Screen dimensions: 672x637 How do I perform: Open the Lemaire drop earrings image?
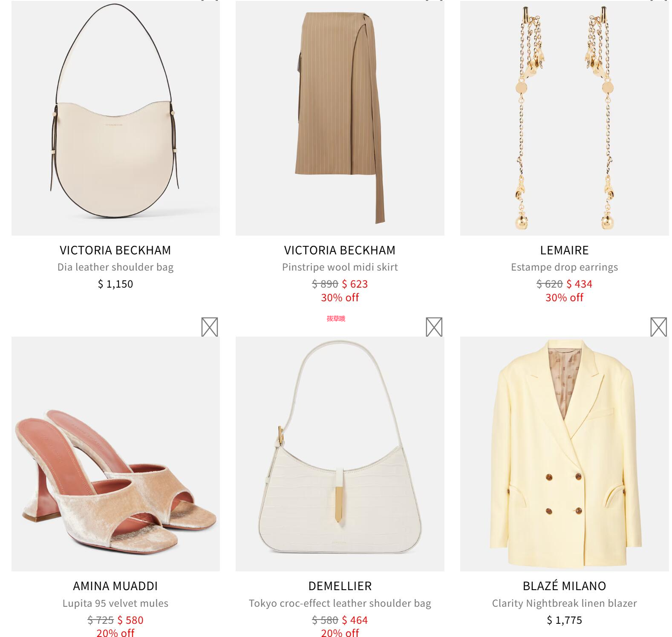coord(565,118)
